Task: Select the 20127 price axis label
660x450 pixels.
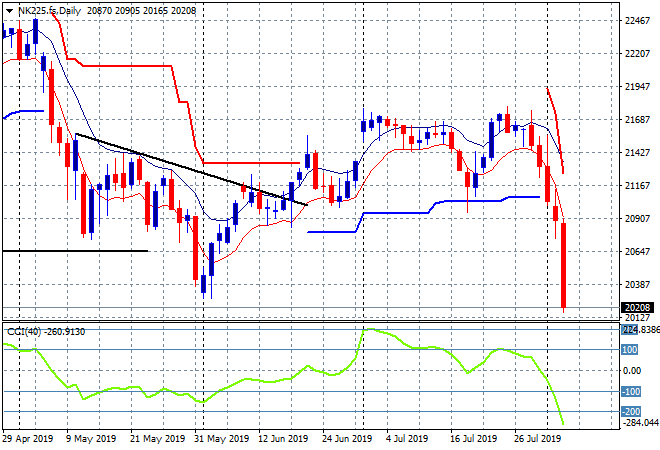Action: click(x=637, y=317)
